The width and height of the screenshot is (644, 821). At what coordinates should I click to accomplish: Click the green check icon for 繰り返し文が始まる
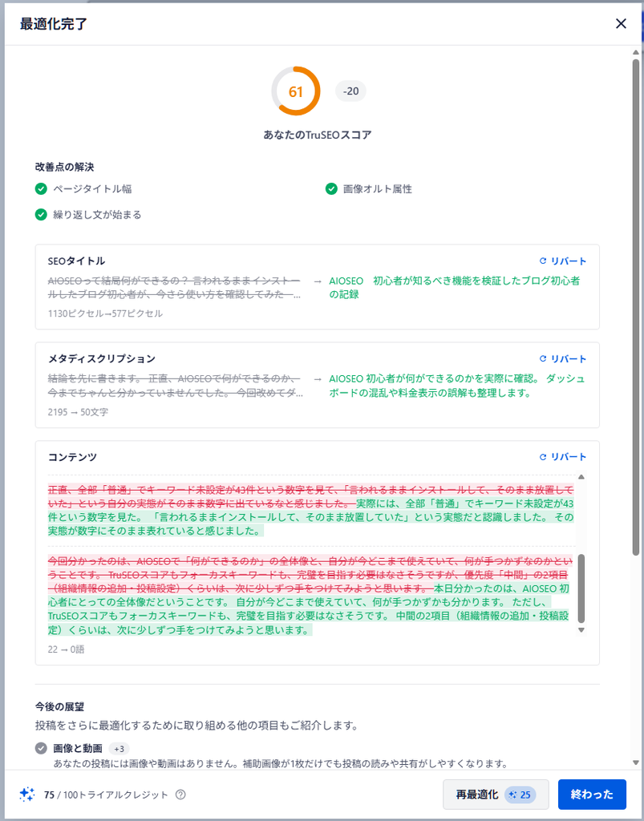[x=41, y=215]
